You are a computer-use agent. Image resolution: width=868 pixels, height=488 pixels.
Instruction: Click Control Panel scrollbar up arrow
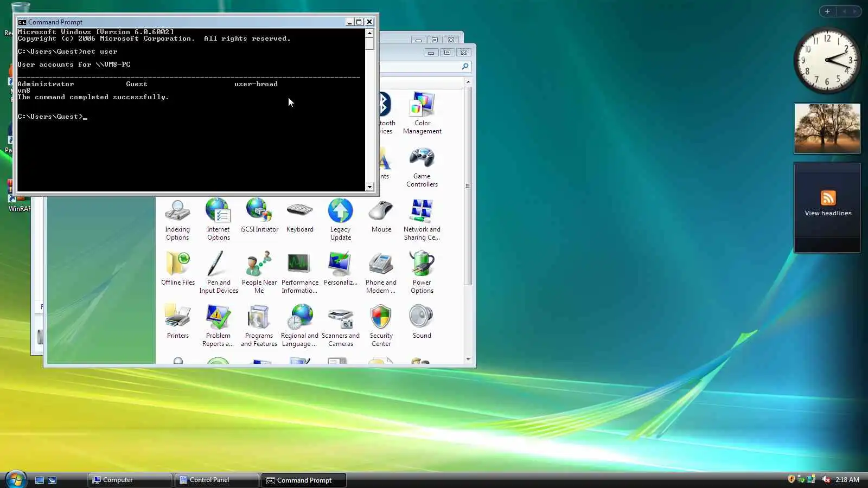468,82
